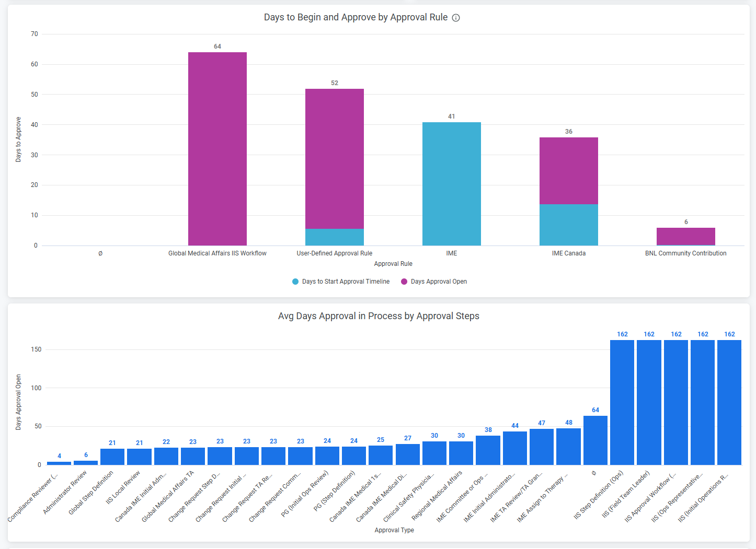Select the Compliance Reviewer bar valued 4
The width and height of the screenshot is (756, 549).
click(x=59, y=463)
